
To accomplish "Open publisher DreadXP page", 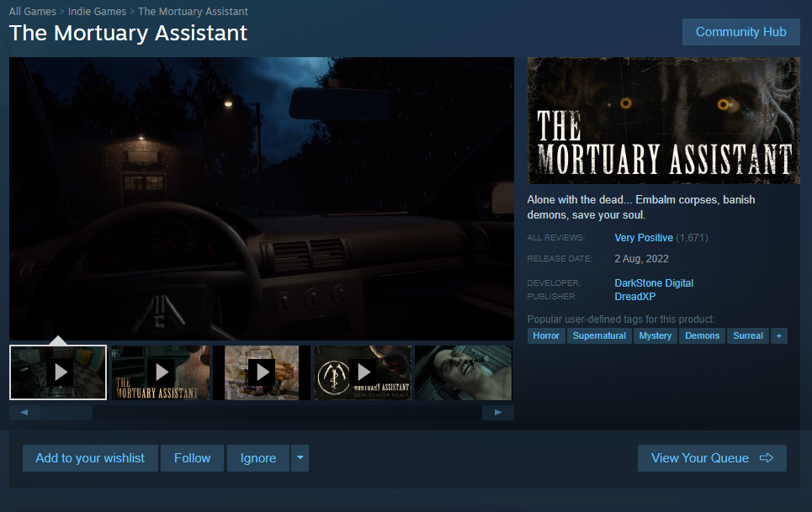I will (635, 296).
